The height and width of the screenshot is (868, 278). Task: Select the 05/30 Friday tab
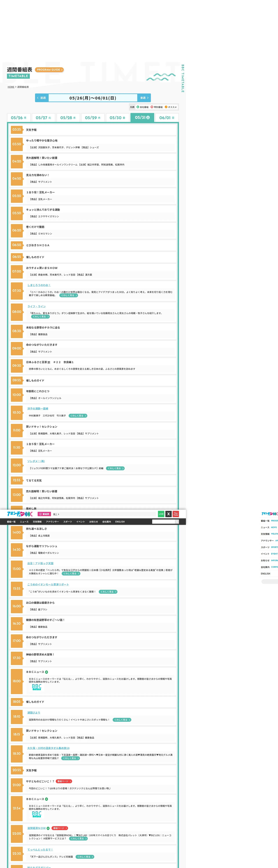[x=117, y=118]
